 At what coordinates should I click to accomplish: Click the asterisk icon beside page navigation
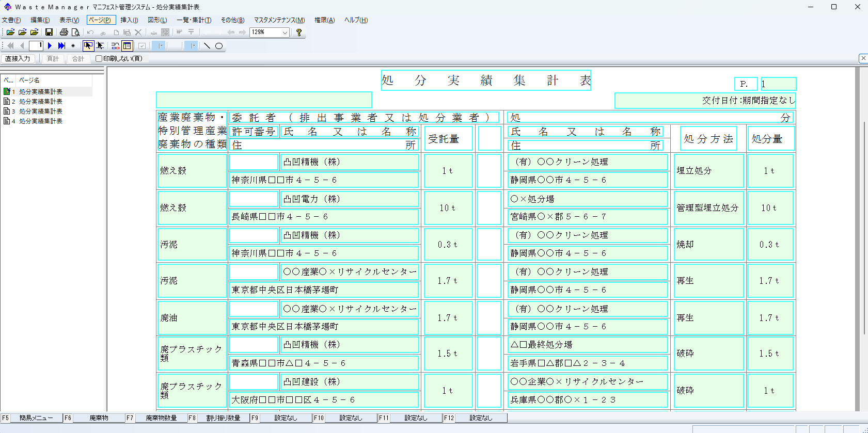[73, 46]
